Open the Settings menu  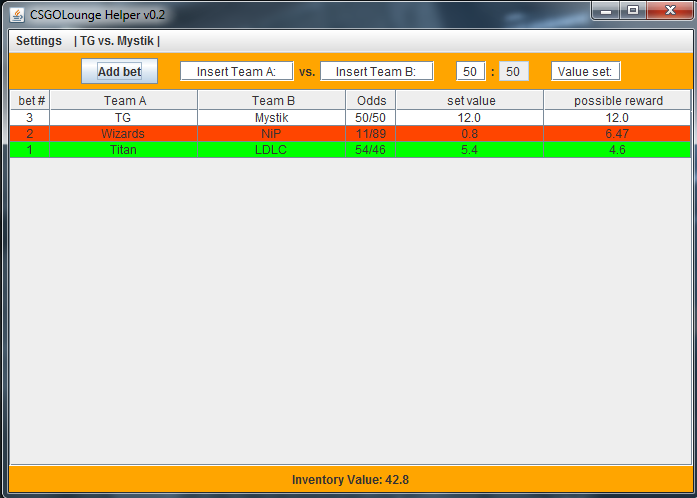point(39,41)
